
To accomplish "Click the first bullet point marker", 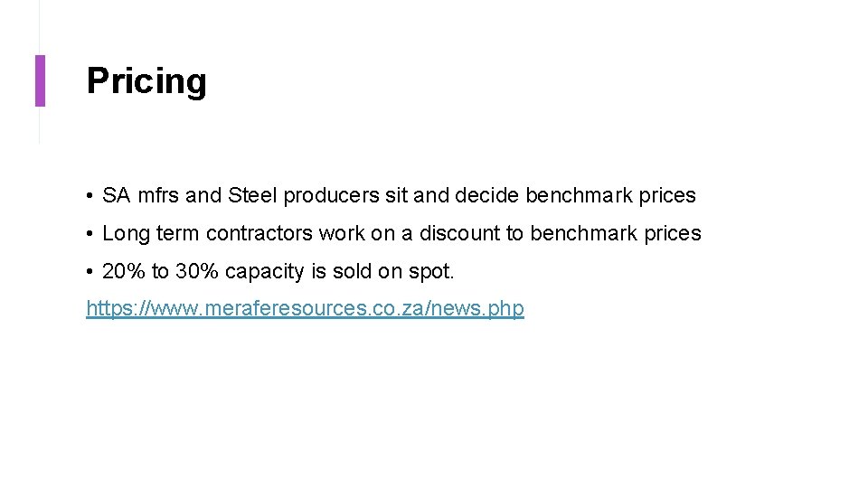I will (x=91, y=196).
